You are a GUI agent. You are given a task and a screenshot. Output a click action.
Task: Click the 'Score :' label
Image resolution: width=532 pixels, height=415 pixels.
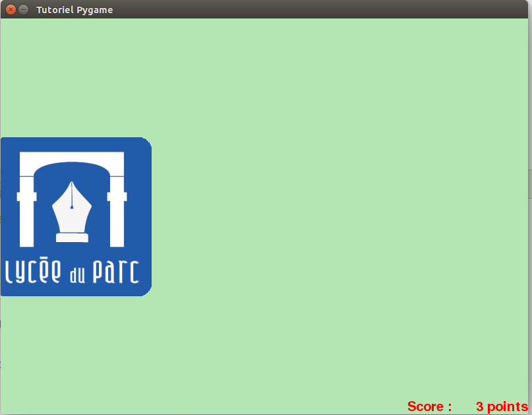coord(430,406)
